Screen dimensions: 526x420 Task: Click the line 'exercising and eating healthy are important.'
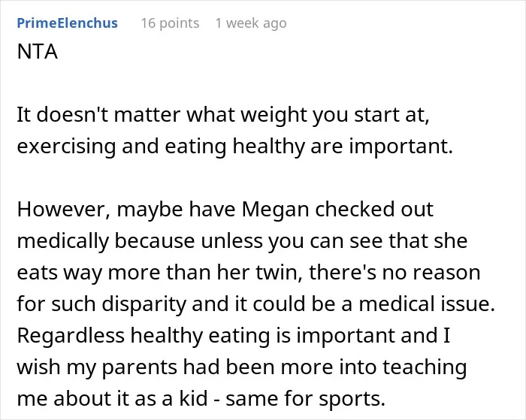click(x=234, y=147)
